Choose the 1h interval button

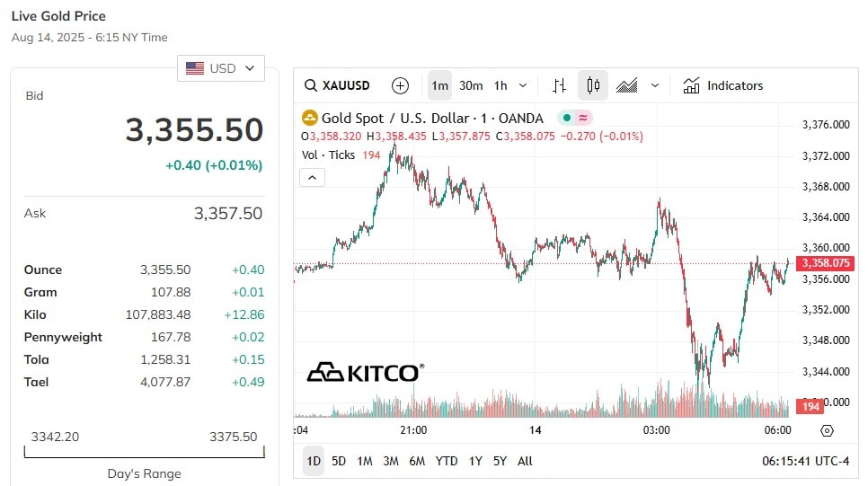click(500, 86)
